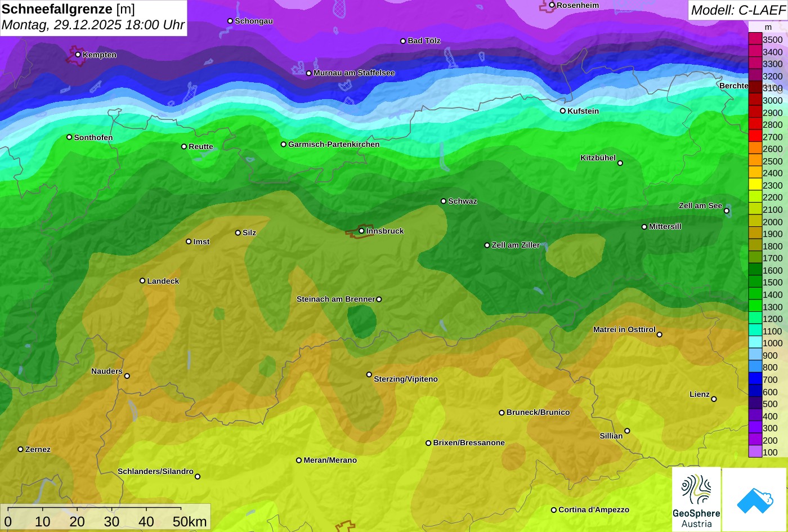This screenshot has height=532, width=788.
Task: Select the 100 m violet legend swatch
Action: point(755,452)
